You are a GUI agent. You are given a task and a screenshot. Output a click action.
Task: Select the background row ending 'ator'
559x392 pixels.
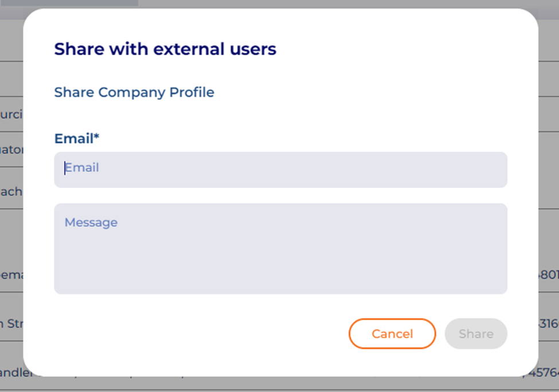[x=11, y=150]
